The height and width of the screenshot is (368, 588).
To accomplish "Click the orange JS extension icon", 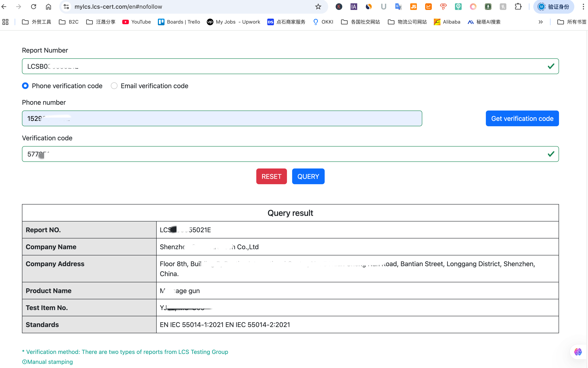I will coord(413,7).
